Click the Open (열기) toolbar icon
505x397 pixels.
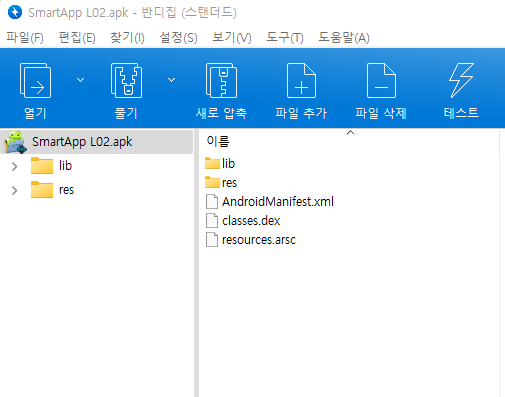[x=35, y=80]
